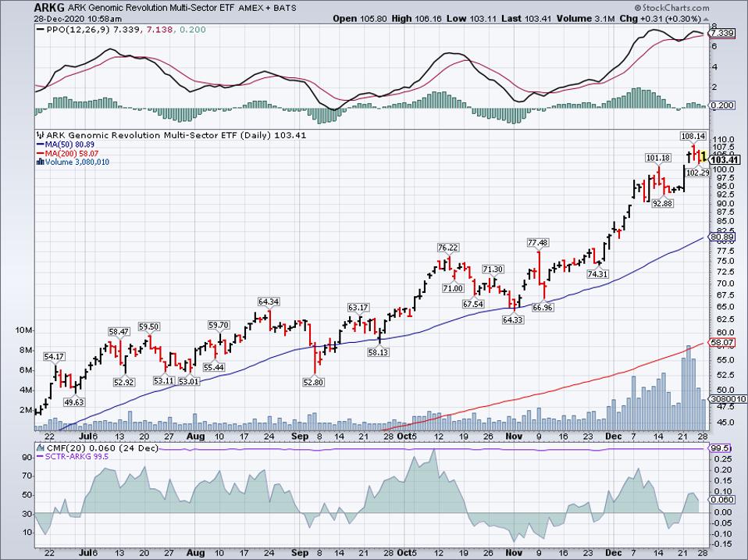This screenshot has width=748, height=560.
Task: Click the 108.14 high price label
Action: pyautogui.click(x=693, y=136)
